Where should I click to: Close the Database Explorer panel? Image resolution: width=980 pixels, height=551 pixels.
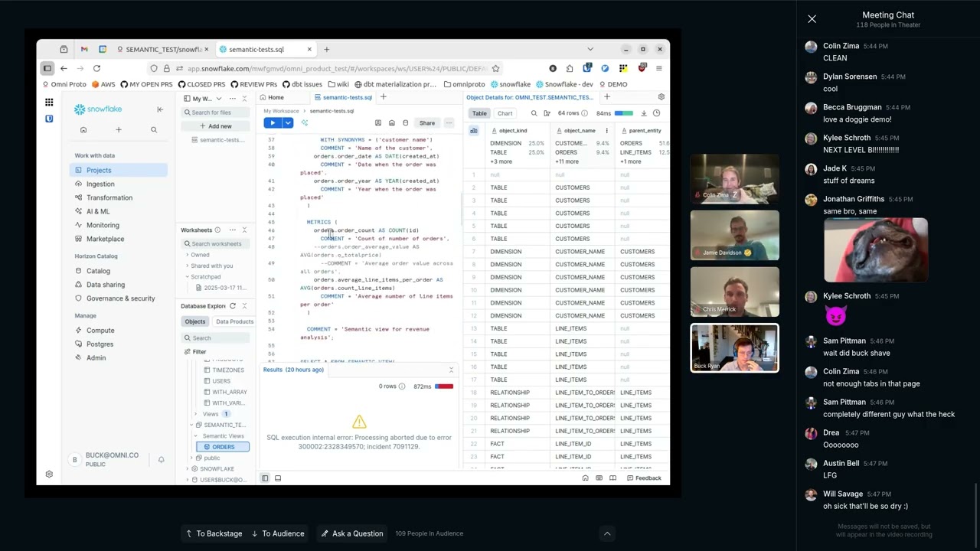[244, 306]
